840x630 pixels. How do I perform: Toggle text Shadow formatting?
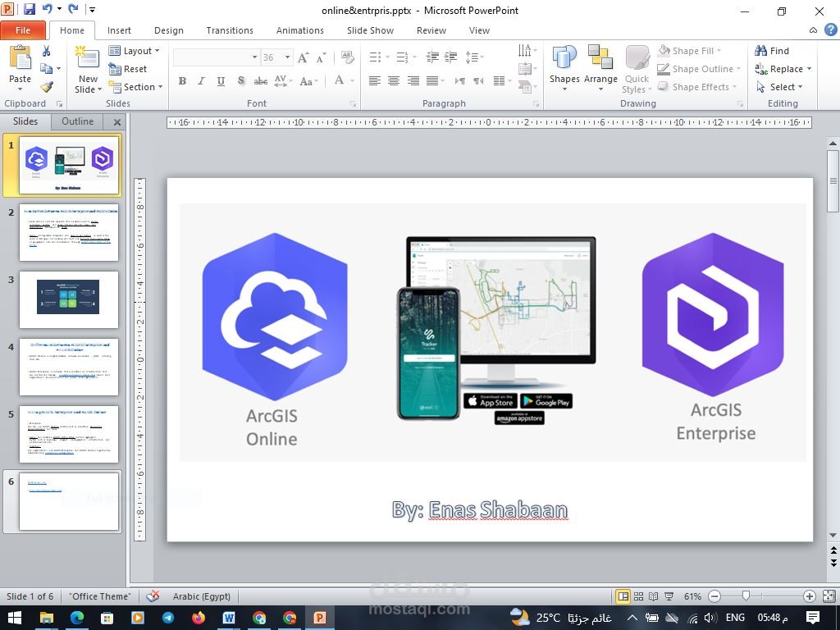pos(241,81)
